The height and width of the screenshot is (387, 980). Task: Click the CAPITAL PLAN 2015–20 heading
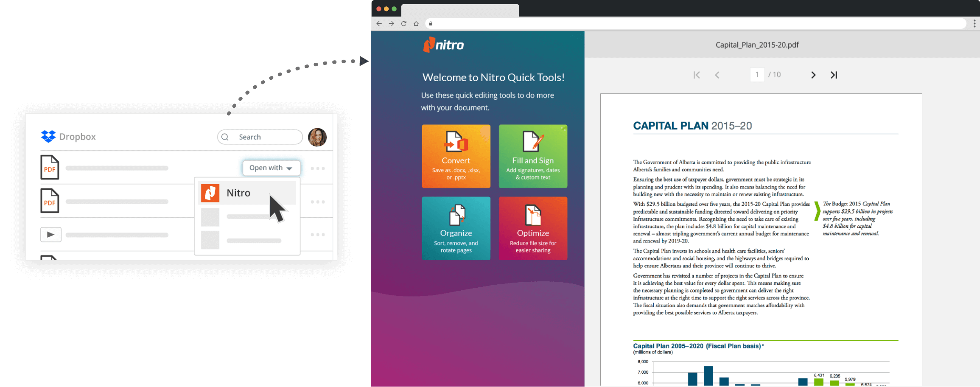[692, 126]
